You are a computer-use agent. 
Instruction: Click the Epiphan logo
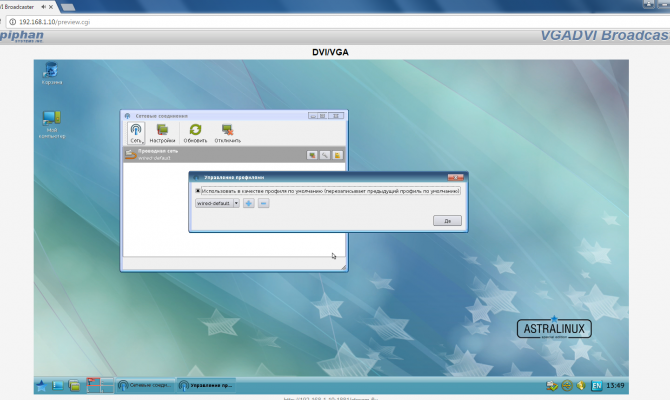point(21,36)
